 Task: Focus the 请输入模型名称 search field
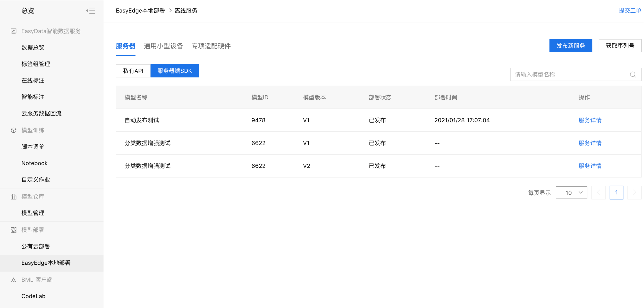[x=576, y=74]
